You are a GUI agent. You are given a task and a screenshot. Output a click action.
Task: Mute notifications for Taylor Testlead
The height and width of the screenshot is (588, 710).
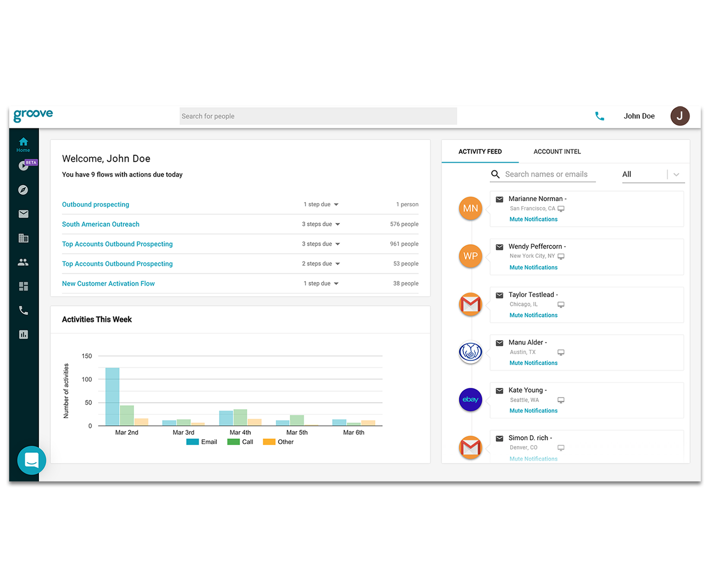pos(533,315)
